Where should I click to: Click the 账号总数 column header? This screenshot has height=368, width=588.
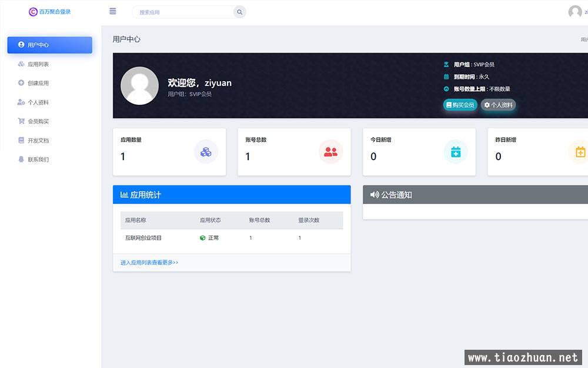coord(259,220)
